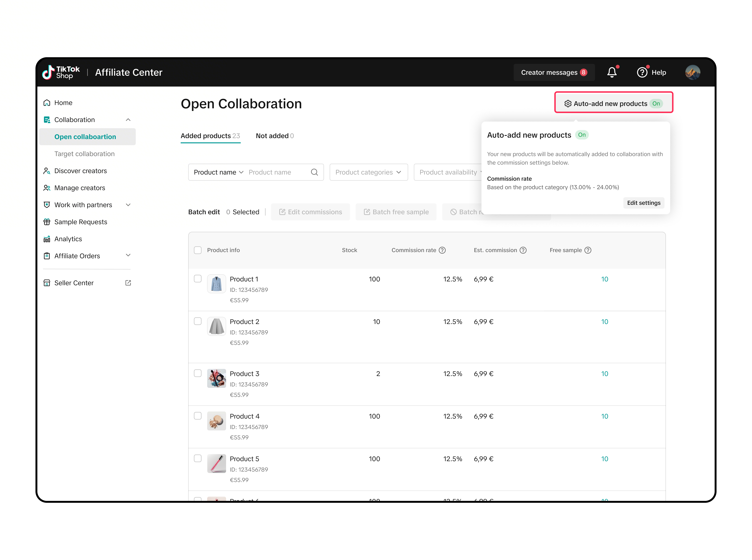The height and width of the screenshot is (560, 752).
Task: Click the Manage creators icon
Action: [47, 188]
